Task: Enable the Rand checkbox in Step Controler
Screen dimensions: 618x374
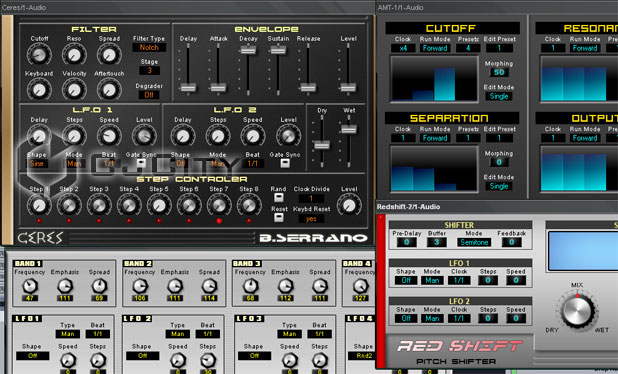Action: 279,197
